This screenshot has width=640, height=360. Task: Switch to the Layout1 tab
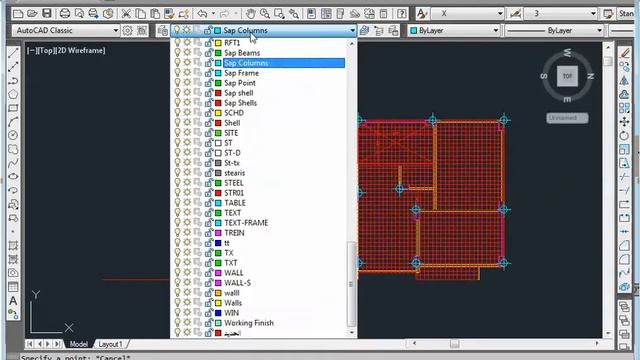point(110,344)
